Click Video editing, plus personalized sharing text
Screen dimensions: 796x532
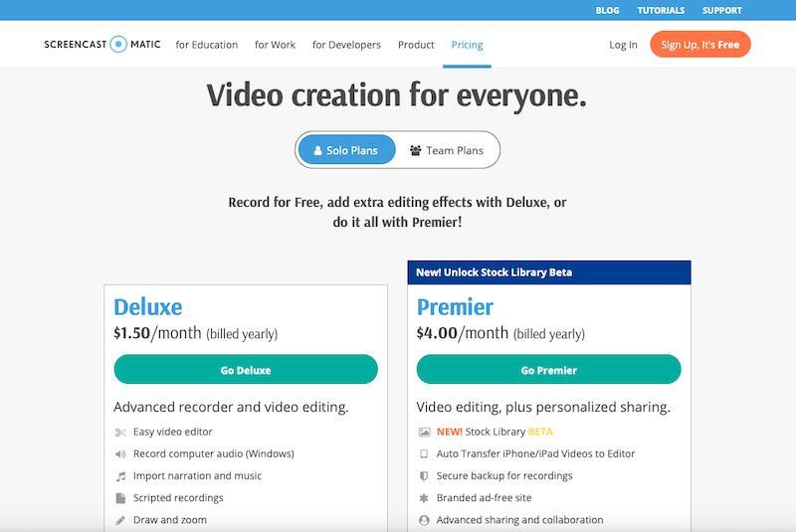coord(543,407)
